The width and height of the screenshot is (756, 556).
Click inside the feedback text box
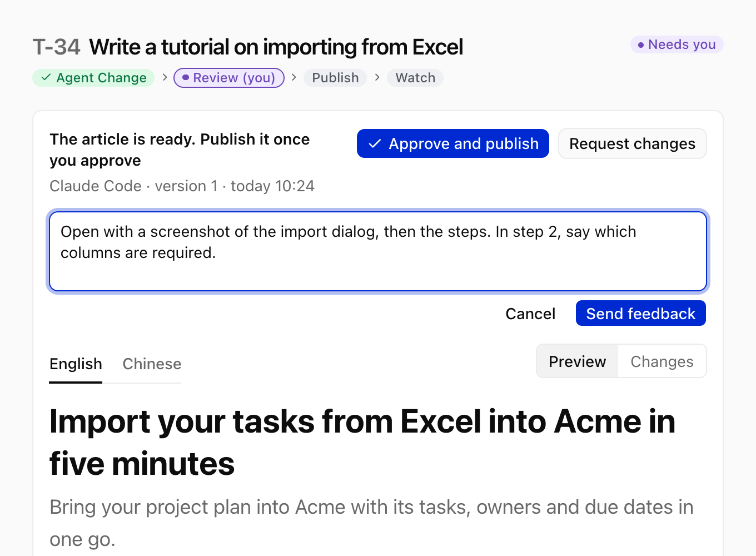click(378, 251)
